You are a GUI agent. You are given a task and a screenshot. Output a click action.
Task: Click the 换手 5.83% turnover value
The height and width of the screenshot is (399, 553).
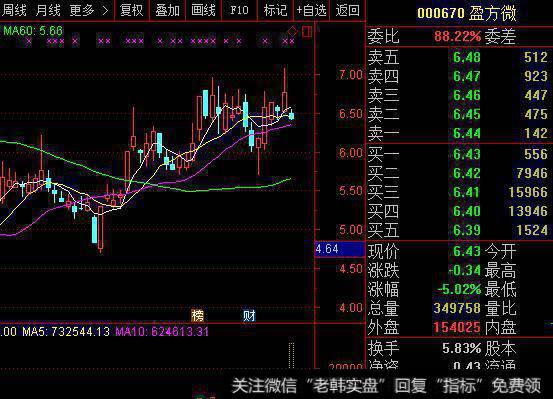point(461,349)
